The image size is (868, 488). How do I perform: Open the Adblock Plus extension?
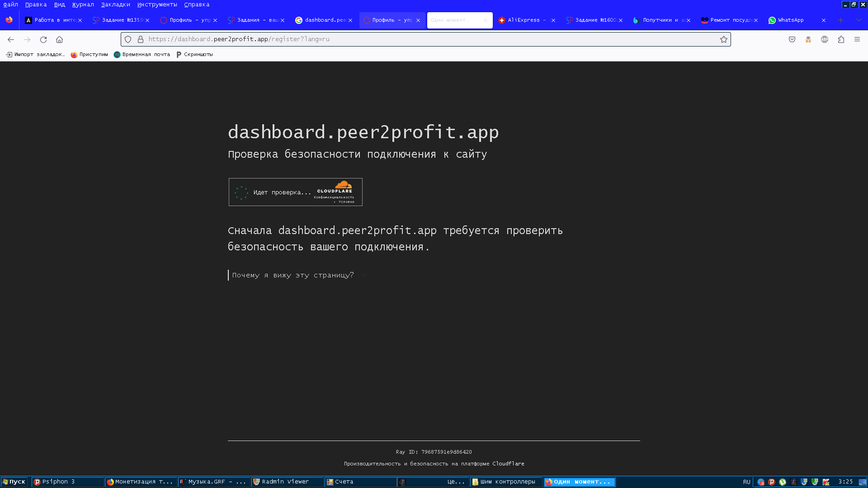[x=825, y=39]
